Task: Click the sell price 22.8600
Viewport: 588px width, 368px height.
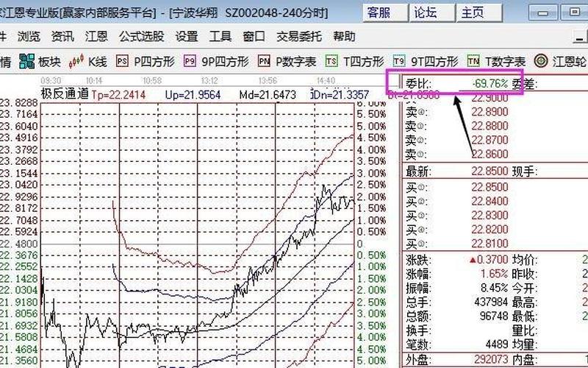Action: [490, 154]
